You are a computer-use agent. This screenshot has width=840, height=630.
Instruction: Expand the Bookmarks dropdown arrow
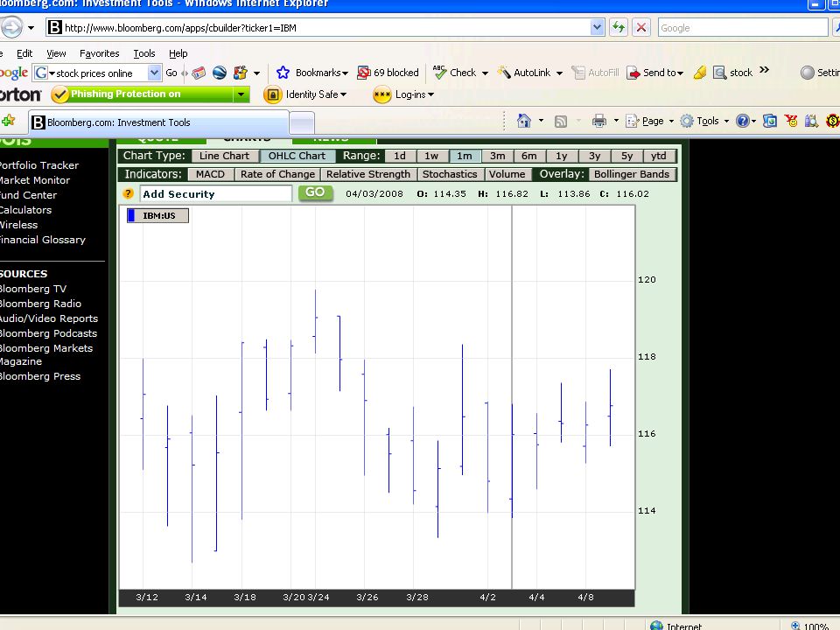pos(346,73)
